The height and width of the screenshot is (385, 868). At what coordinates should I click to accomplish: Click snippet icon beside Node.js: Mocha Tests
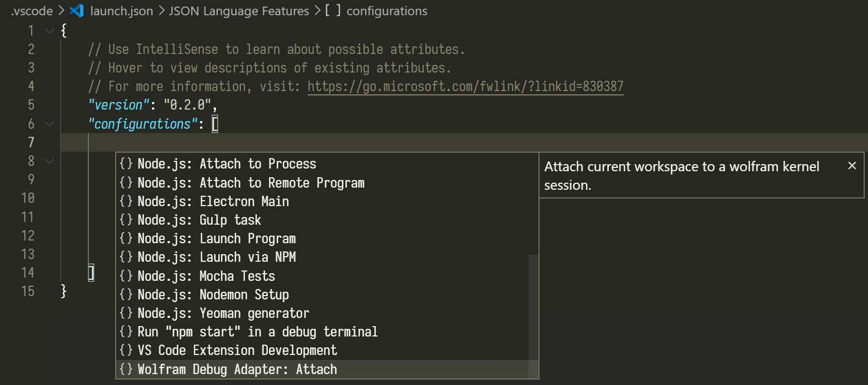point(126,276)
